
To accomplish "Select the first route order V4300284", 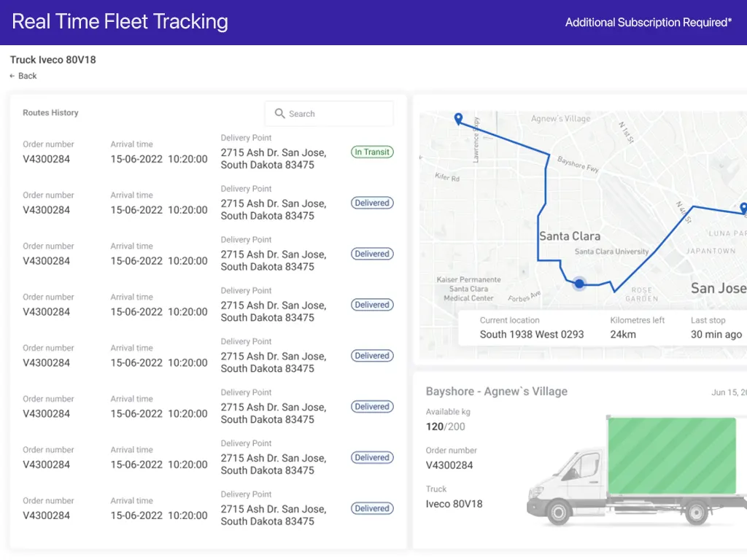I will coord(47,159).
